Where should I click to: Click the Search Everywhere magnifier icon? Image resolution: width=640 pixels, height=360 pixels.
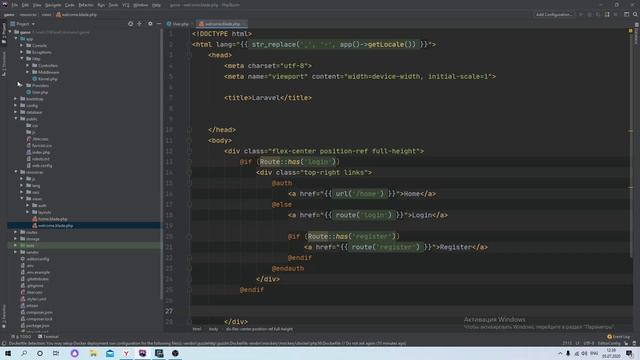pyautogui.click(x=635, y=15)
